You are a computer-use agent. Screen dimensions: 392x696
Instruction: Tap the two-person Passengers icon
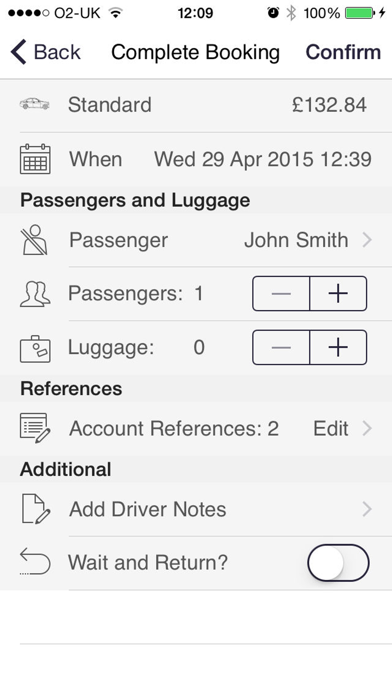tap(35, 294)
